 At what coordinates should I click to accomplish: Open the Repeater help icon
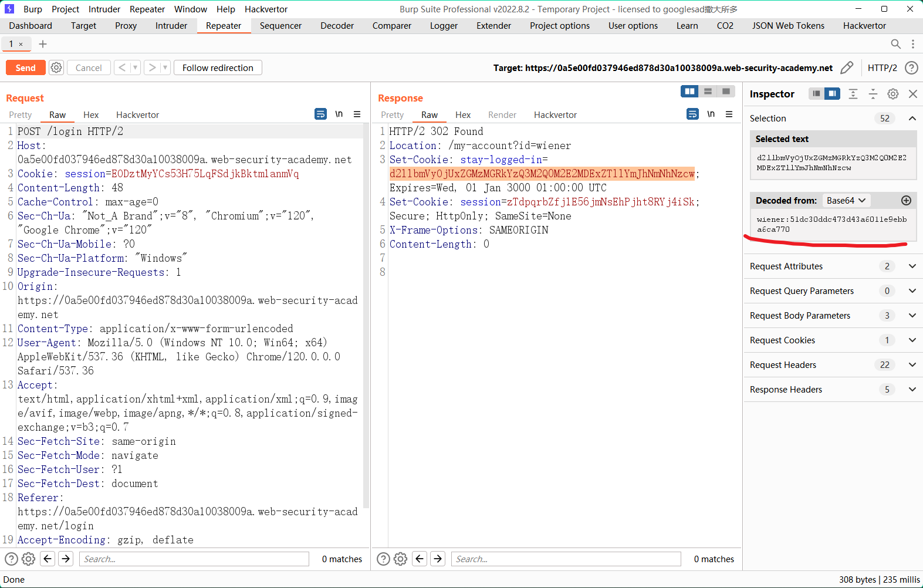pos(911,67)
